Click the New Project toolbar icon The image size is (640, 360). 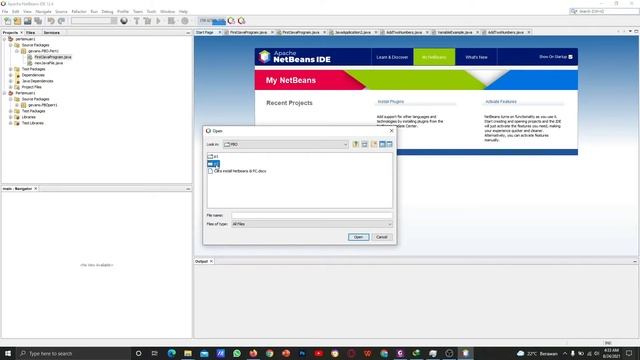(x=17, y=21)
